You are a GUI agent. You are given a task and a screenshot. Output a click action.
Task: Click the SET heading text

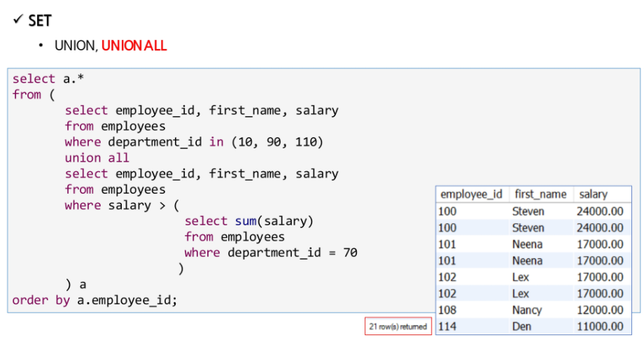pos(40,20)
